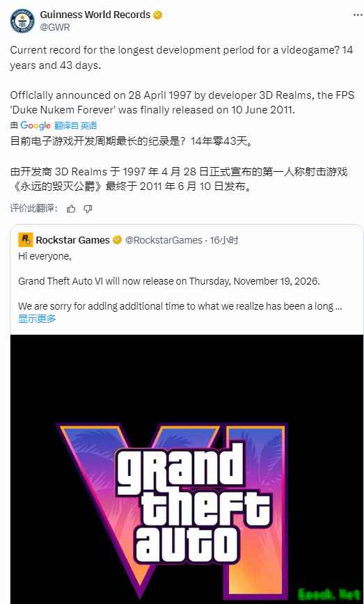Screen dimensions: 364x604
Task: Click the verified badge next to Rockstar Games
Action: coord(117,240)
